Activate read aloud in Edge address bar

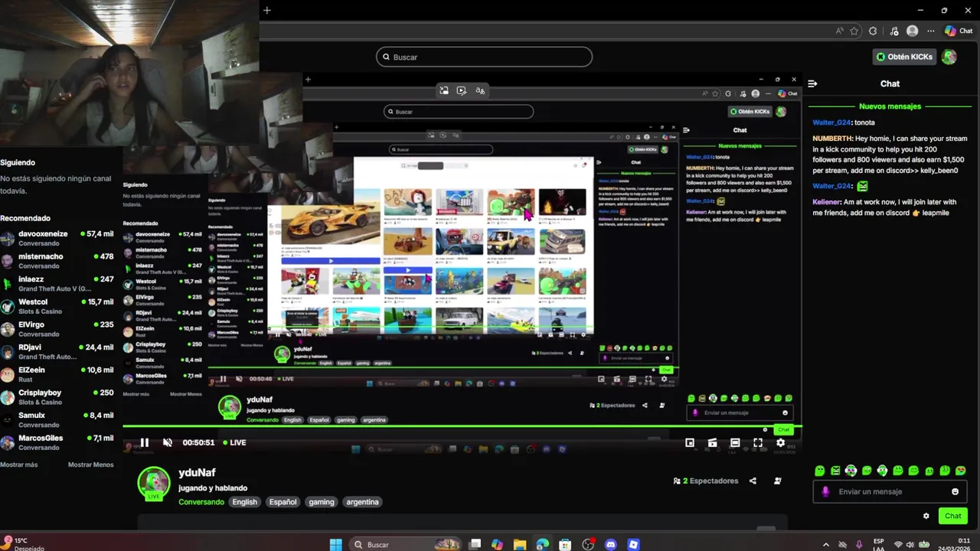(x=840, y=31)
